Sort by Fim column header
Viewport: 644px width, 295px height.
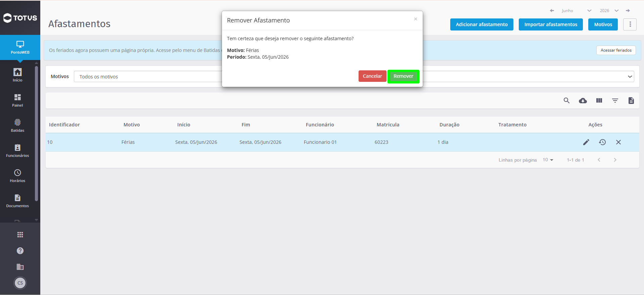coord(246,125)
